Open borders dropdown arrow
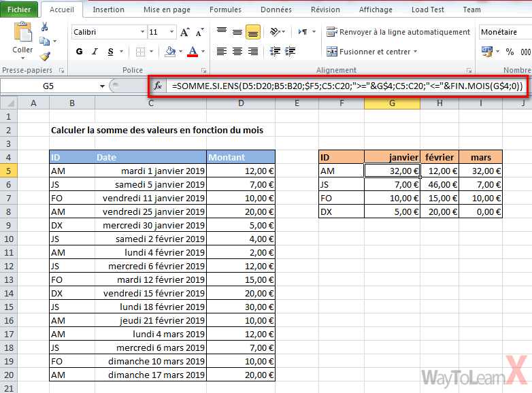The height and width of the screenshot is (393, 532). click(x=151, y=52)
